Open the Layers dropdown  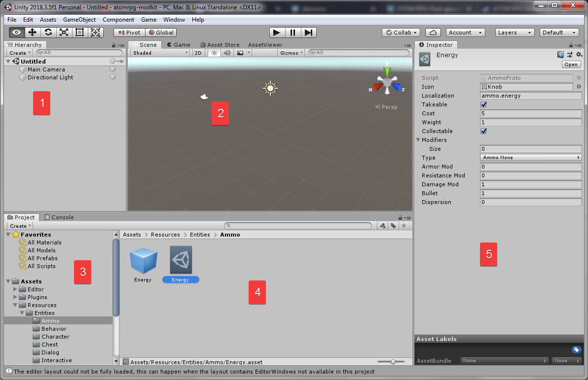tap(514, 33)
